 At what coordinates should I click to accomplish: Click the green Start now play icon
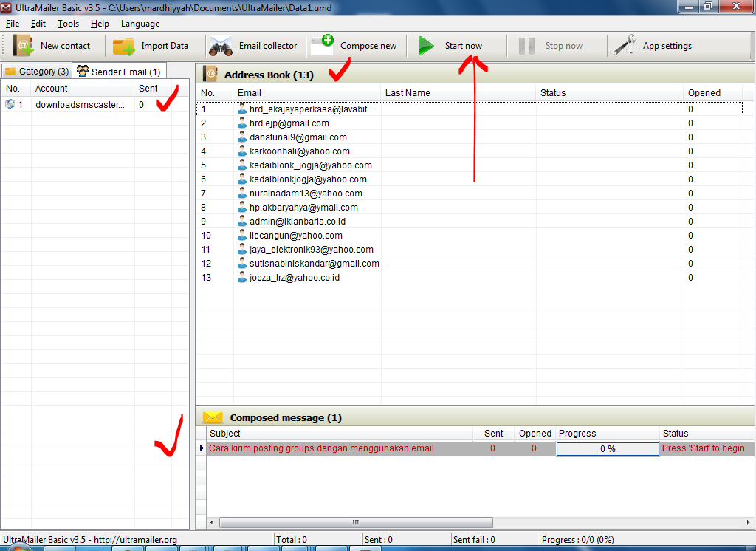point(426,46)
